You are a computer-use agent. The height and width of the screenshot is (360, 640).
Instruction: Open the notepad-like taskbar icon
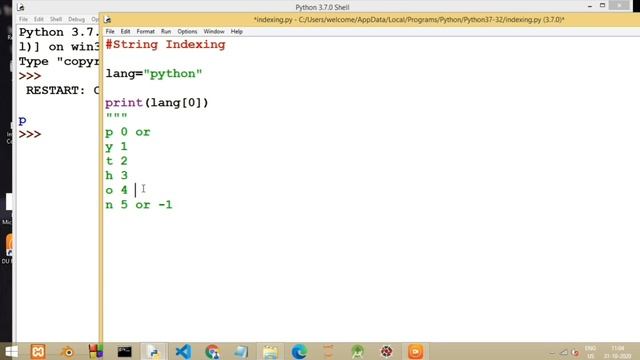(x=241, y=351)
